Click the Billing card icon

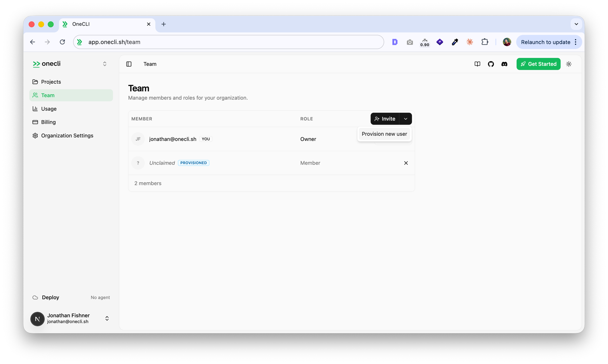pyautogui.click(x=35, y=122)
